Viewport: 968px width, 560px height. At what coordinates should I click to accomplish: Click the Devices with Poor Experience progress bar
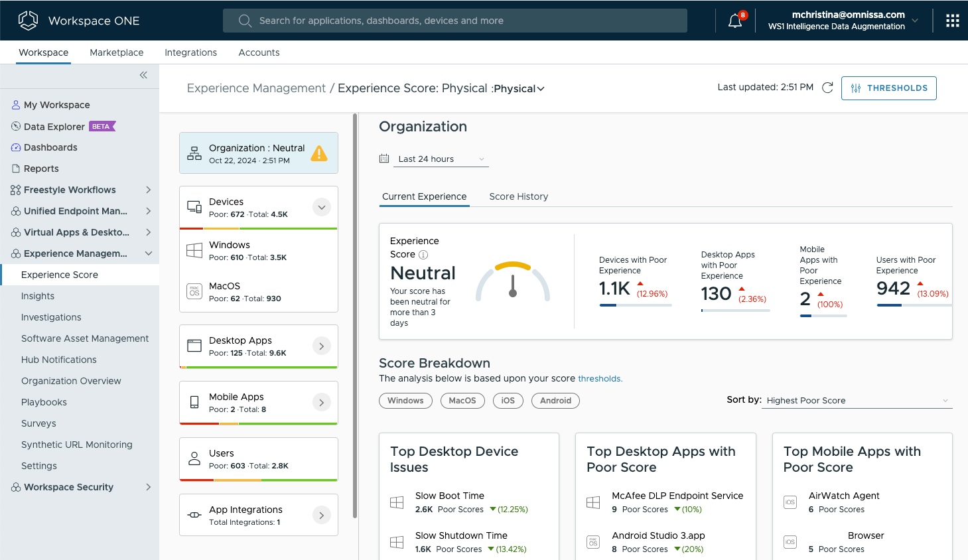(x=635, y=305)
